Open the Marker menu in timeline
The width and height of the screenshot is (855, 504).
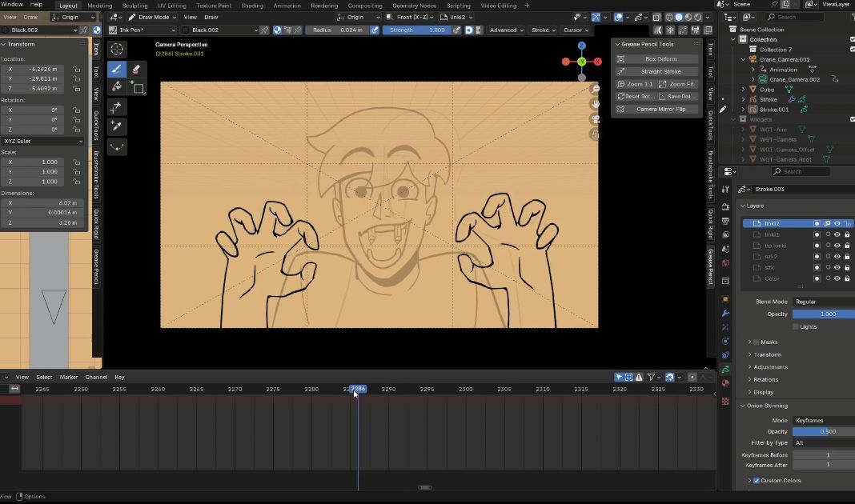[68, 377]
